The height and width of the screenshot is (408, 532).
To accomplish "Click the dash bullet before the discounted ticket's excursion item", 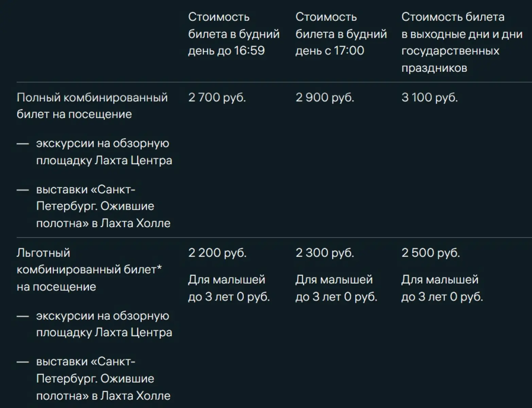I will (x=23, y=316).
